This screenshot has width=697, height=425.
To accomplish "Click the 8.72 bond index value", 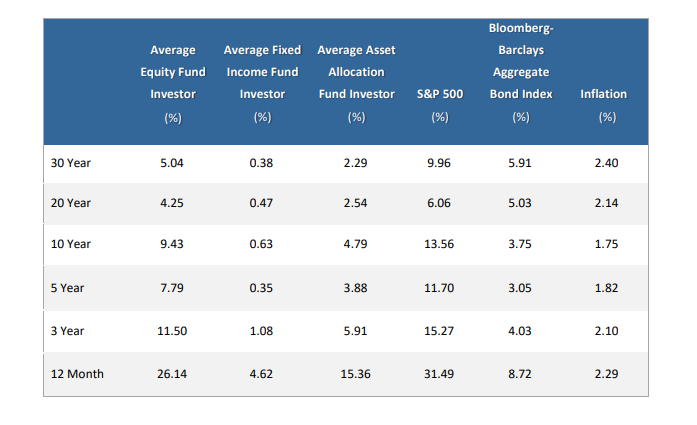I will click(521, 374).
